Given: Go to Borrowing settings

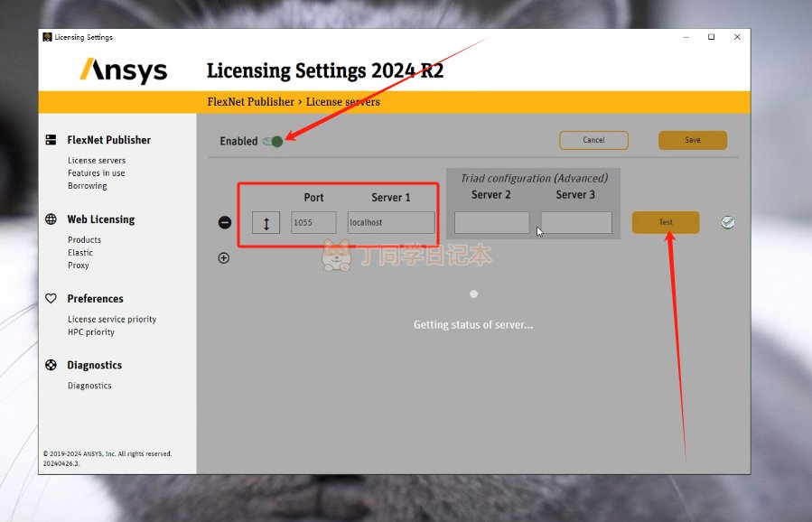Looking at the screenshot, I should click(x=87, y=186).
